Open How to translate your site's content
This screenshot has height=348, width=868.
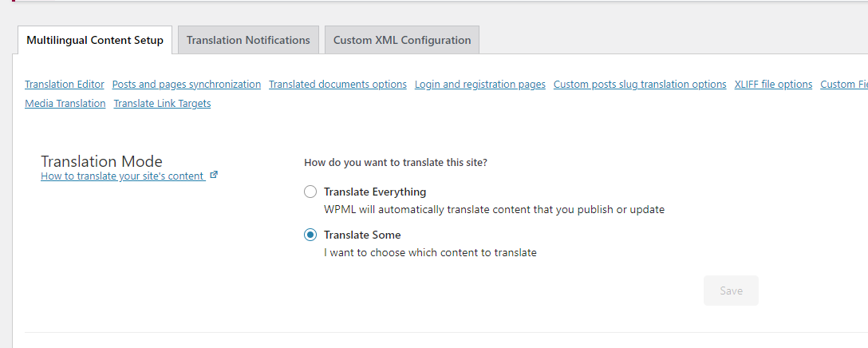[122, 176]
